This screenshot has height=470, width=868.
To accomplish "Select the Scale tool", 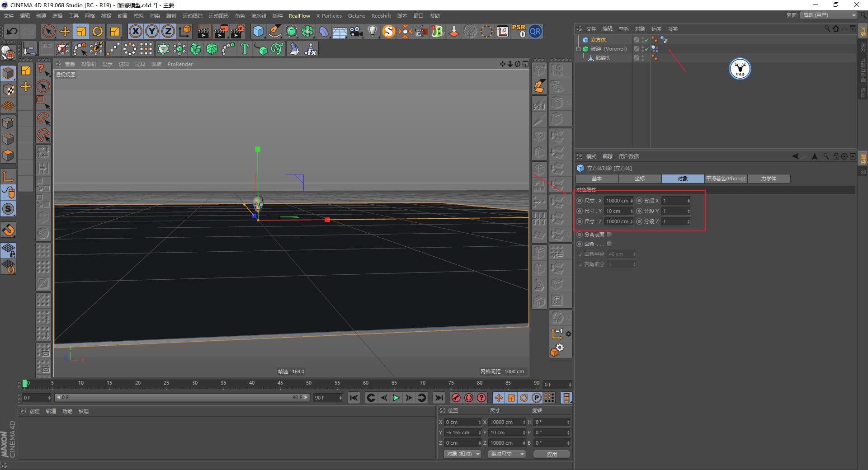I will (81, 31).
